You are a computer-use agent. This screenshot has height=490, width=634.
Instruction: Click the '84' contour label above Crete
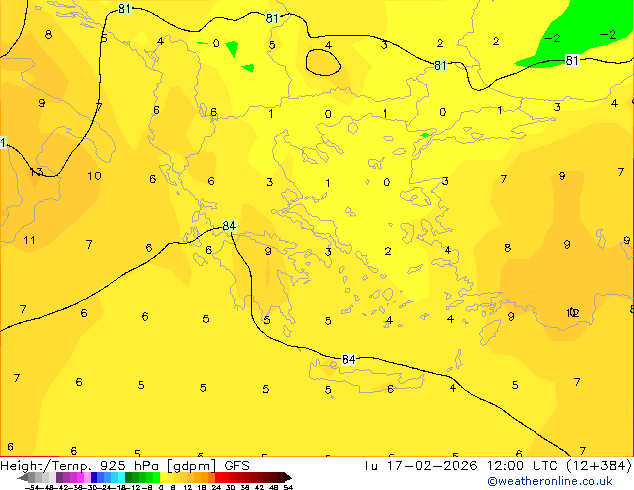pos(348,359)
